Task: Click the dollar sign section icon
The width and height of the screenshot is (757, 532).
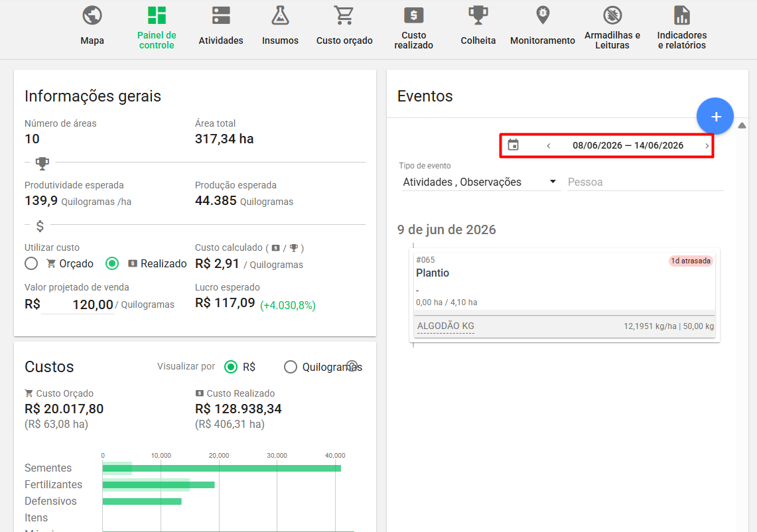Action: (x=40, y=226)
